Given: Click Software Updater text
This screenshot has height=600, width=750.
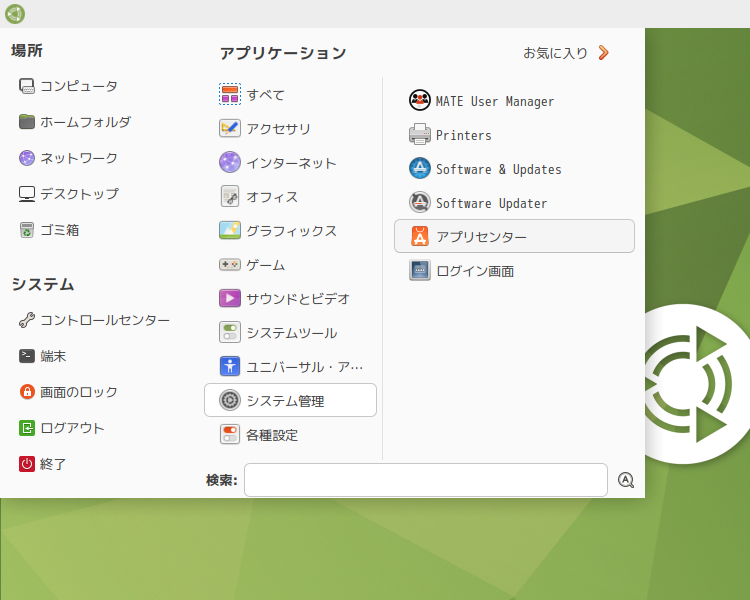Looking at the screenshot, I should tap(491, 203).
